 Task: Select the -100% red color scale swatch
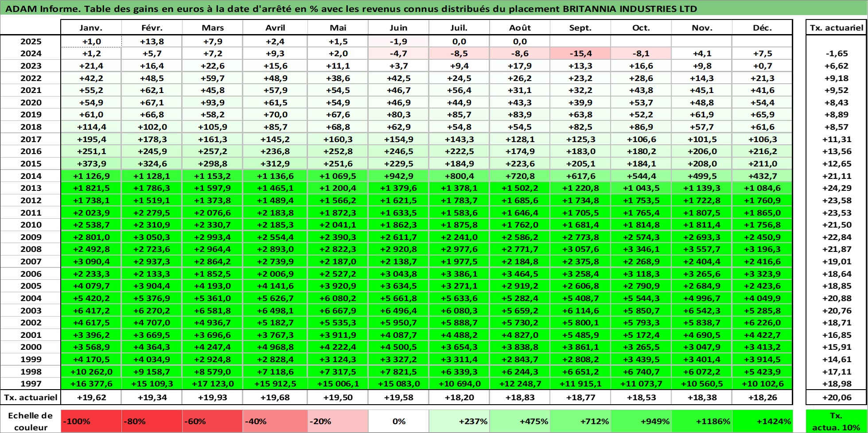click(91, 421)
